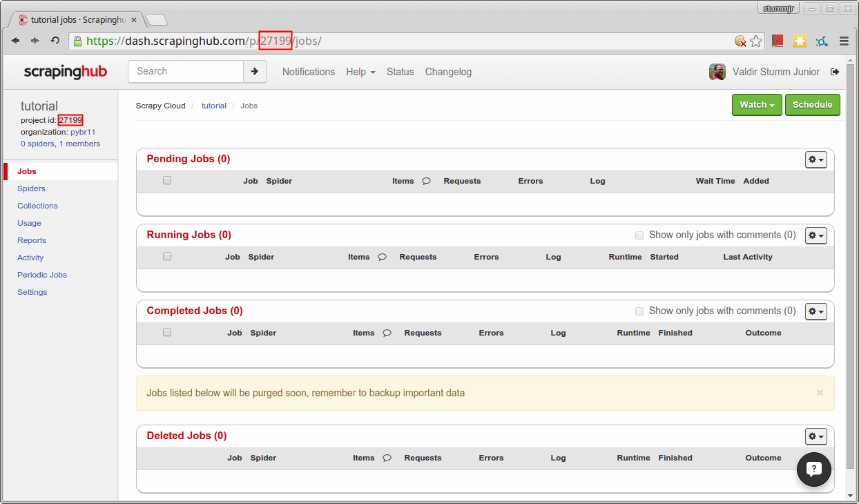Click the blue molecule extension icon

click(x=822, y=41)
